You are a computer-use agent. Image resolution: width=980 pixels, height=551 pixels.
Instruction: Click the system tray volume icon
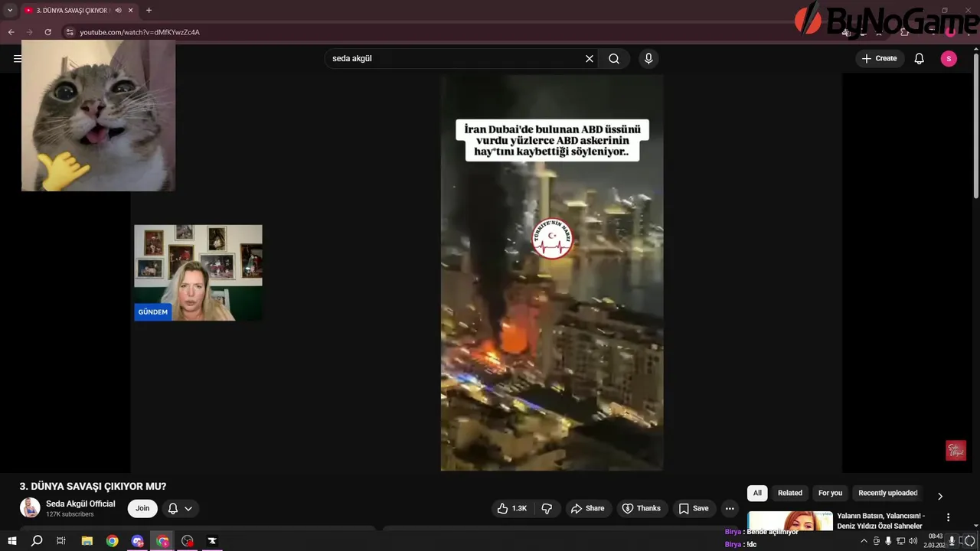click(x=913, y=541)
